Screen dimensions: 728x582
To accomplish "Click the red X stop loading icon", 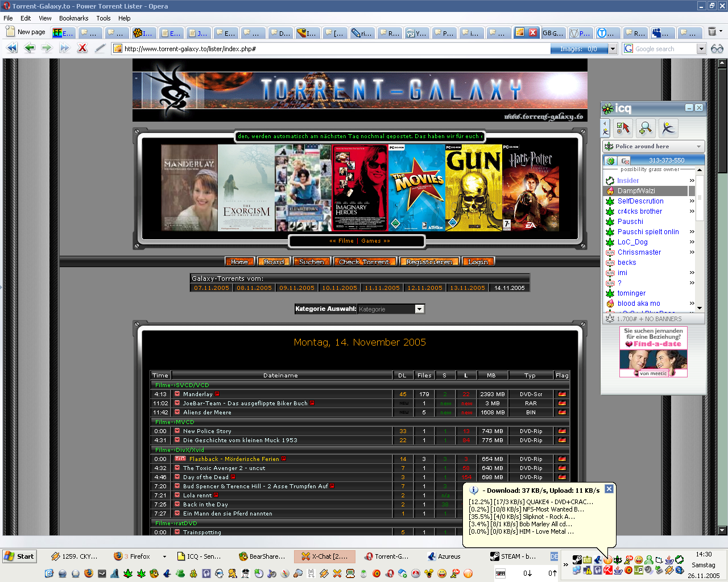I will coord(82,48).
